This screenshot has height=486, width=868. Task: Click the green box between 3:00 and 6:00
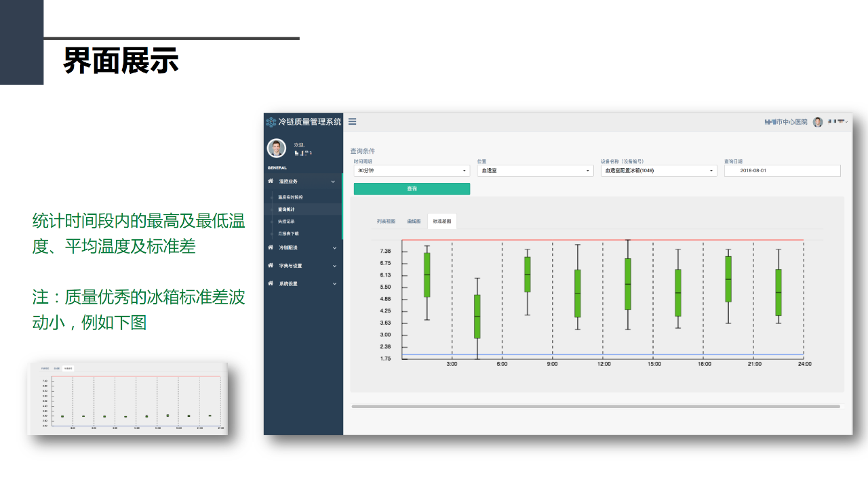click(477, 317)
